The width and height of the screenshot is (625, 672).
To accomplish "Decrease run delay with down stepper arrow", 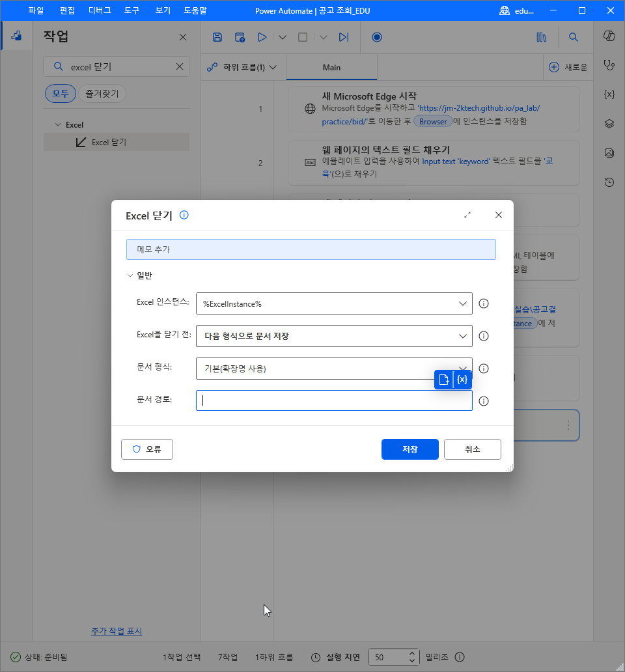I will click(412, 661).
